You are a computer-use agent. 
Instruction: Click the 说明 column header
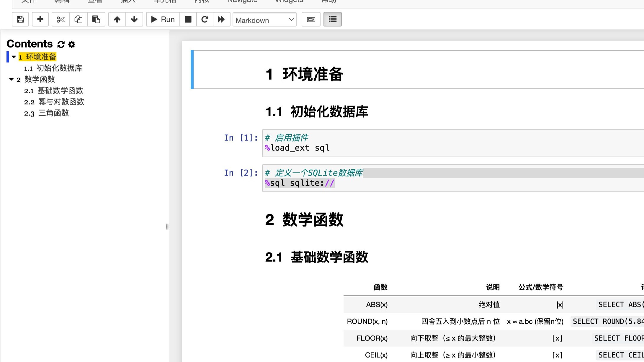[x=493, y=287]
